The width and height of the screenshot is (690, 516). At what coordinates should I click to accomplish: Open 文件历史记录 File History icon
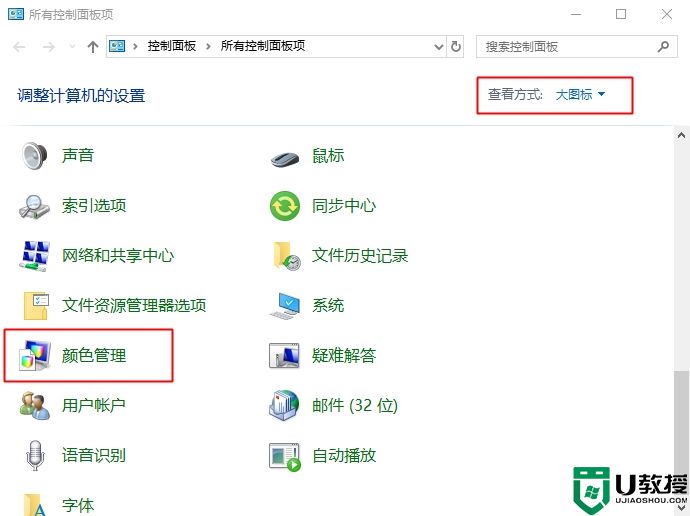click(x=285, y=256)
